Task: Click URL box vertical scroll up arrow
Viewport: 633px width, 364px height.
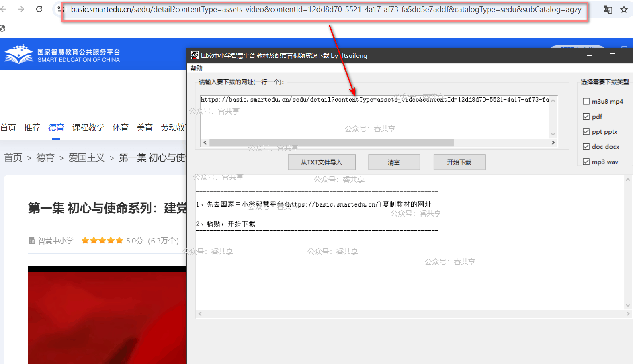Action: 553,100
